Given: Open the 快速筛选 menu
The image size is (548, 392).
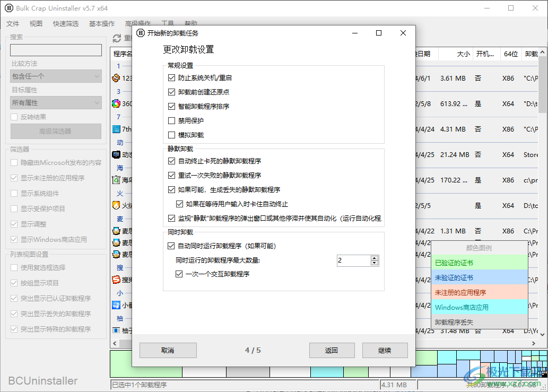Looking at the screenshot, I should [x=66, y=23].
